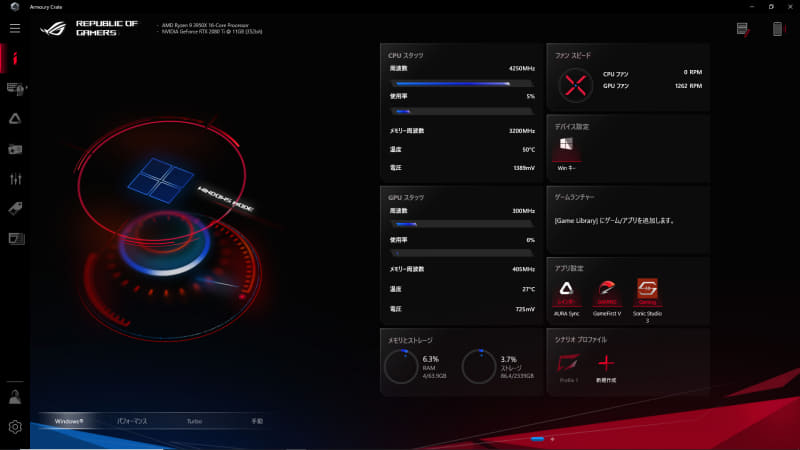
Task: Click the active page indicator dot at bottom
Action: click(537, 439)
